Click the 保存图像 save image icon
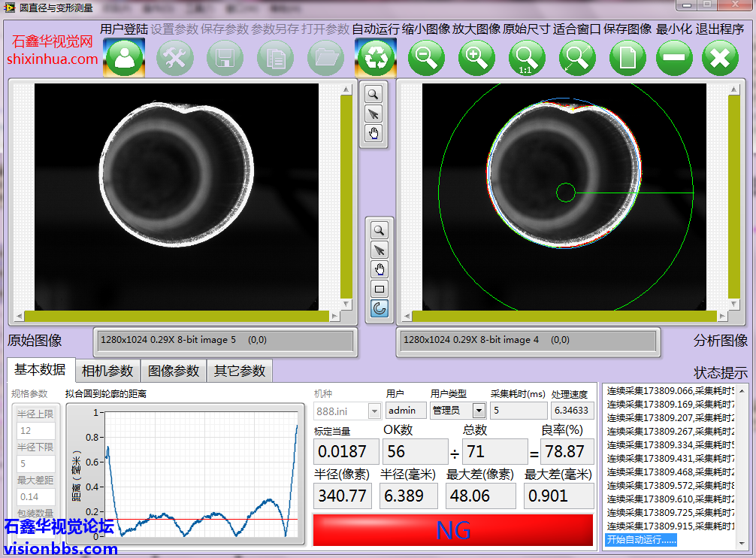 coord(627,58)
